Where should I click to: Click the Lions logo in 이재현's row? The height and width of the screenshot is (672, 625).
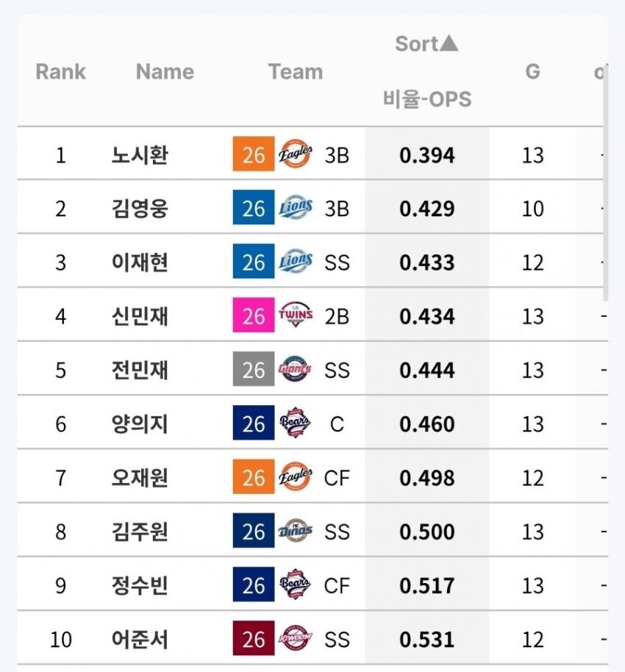[296, 262]
